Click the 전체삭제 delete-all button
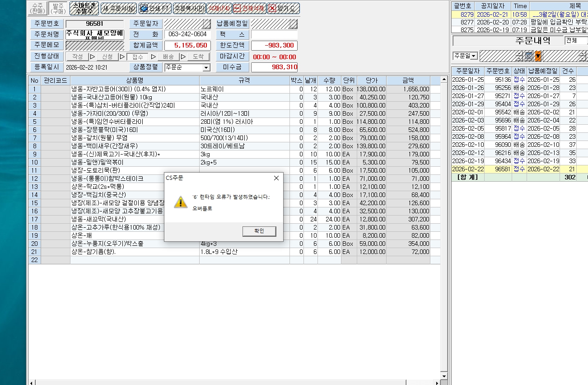This screenshot has height=385, width=588. point(249,8)
